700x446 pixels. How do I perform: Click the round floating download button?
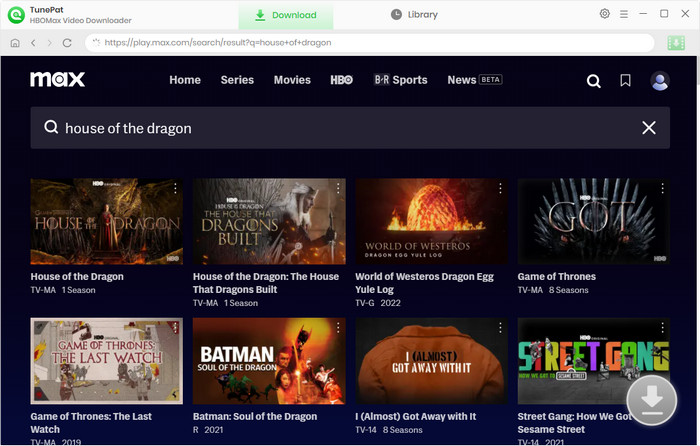[x=651, y=400]
